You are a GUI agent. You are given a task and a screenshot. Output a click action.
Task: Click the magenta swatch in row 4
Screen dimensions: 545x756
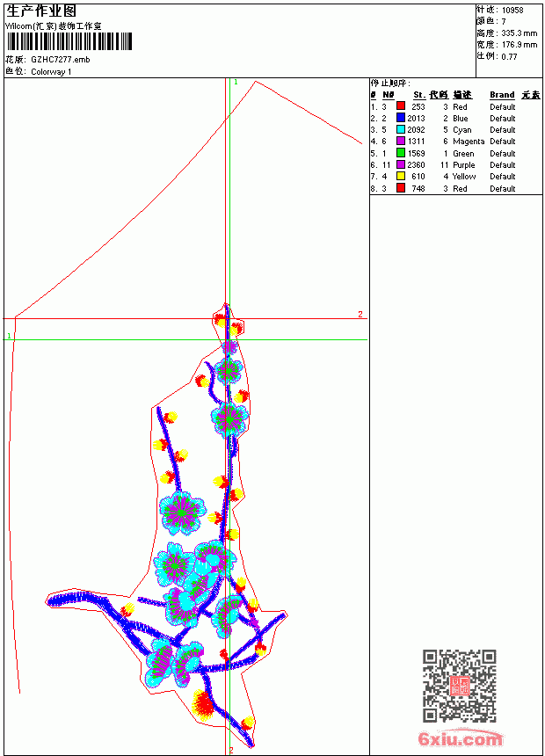(400, 141)
